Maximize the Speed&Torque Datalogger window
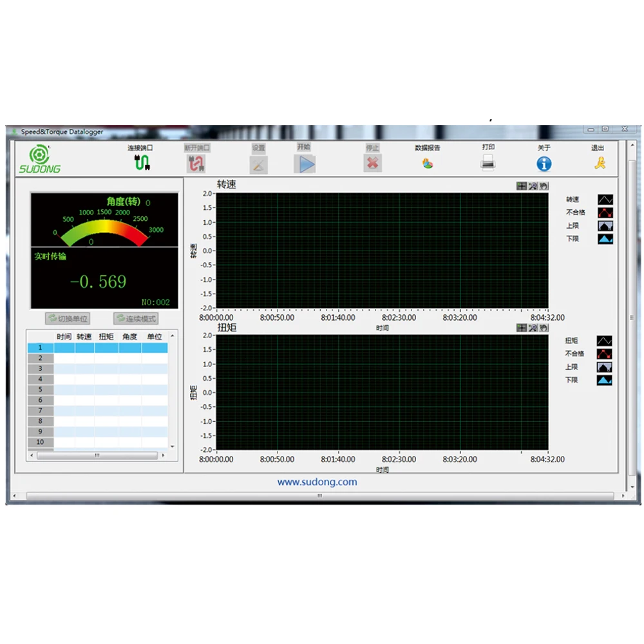The width and height of the screenshot is (644, 644). (605, 129)
